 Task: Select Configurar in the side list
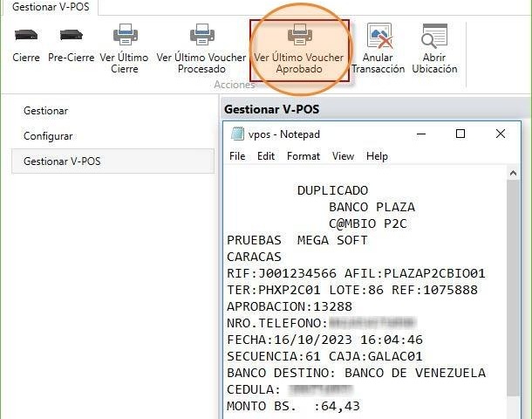48,136
